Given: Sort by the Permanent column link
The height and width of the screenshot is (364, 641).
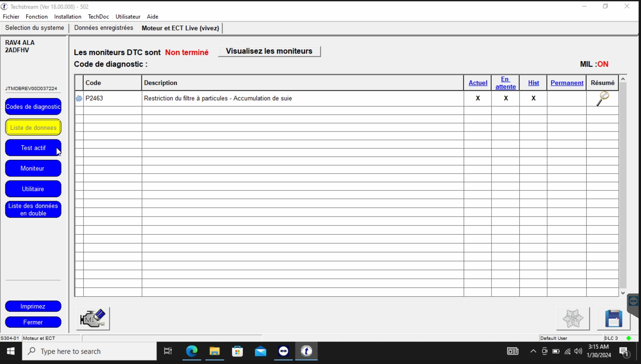Looking at the screenshot, I should (x=567, y=83).
